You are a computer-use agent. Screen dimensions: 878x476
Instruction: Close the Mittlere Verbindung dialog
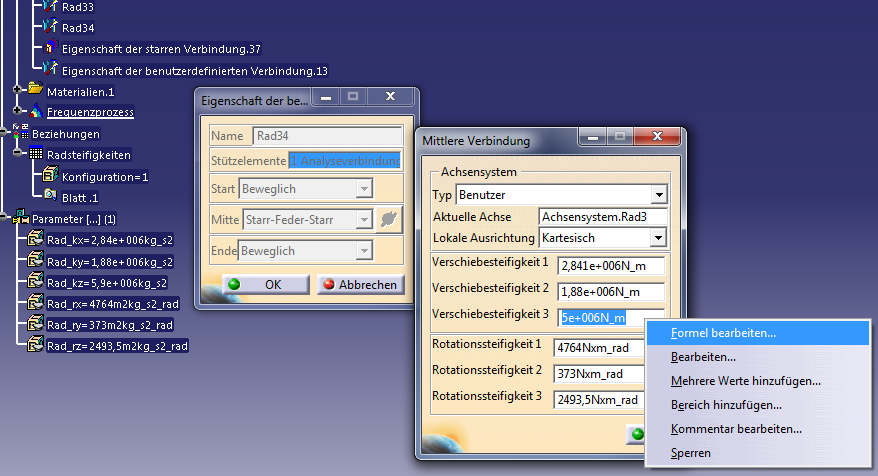pos(657,136)
